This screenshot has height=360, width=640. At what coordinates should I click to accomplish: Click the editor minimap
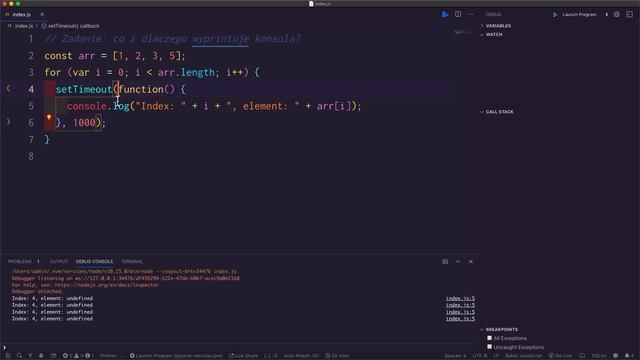point(463,32)
